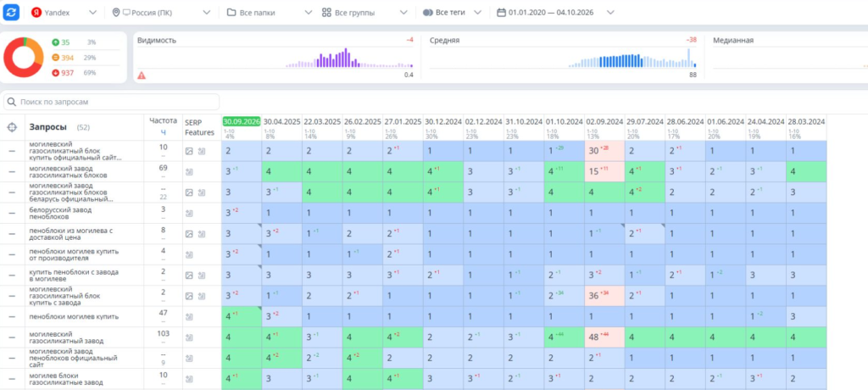Click the pink cell showing position 15
868x390 pixels.
604,172
